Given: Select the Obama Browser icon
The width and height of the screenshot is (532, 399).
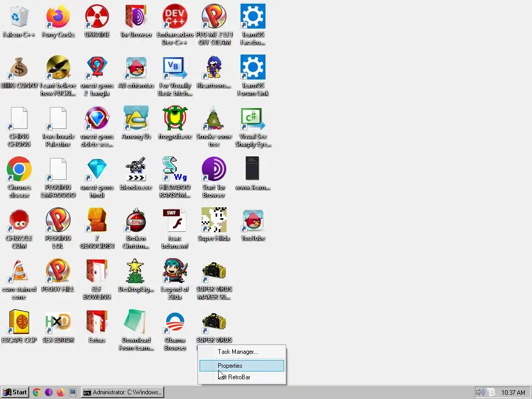Looking at the screenshot, I should [175, 322].
